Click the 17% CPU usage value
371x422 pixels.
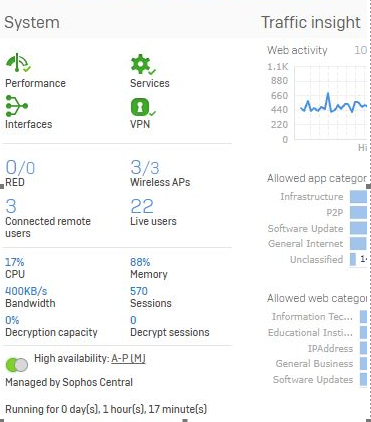coord(14,262)
